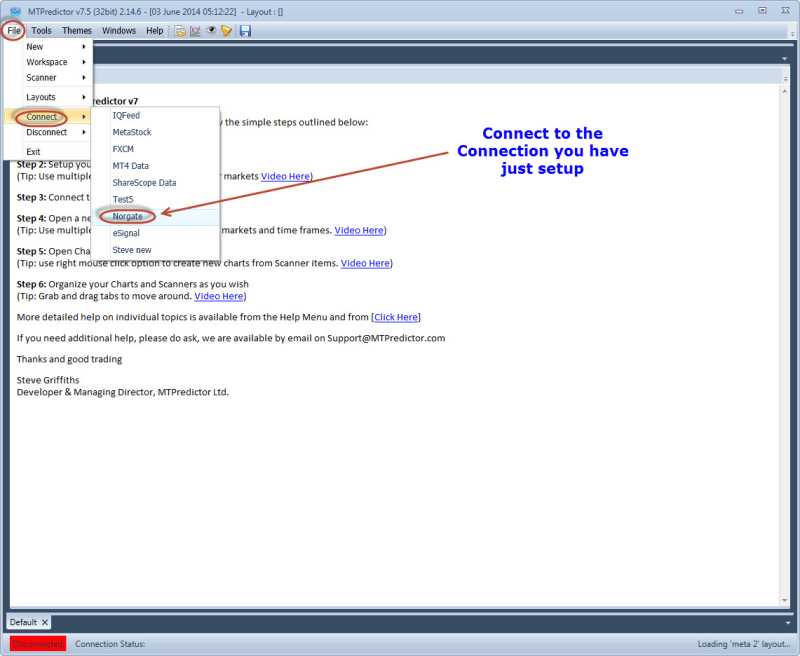800x656 pixels.
Task: Click the scrollbar up arrow
Action: [x=785, y=91]
